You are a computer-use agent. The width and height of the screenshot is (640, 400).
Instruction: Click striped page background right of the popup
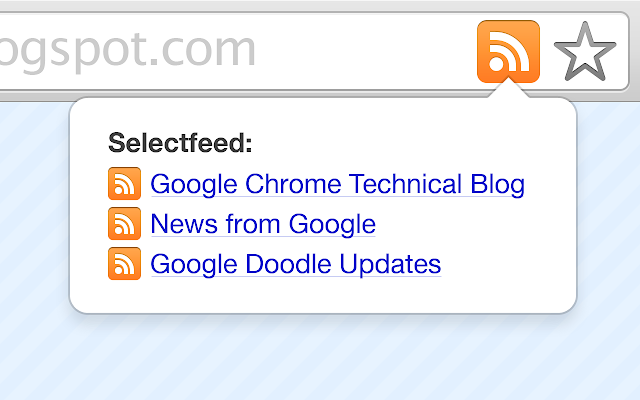608,220
